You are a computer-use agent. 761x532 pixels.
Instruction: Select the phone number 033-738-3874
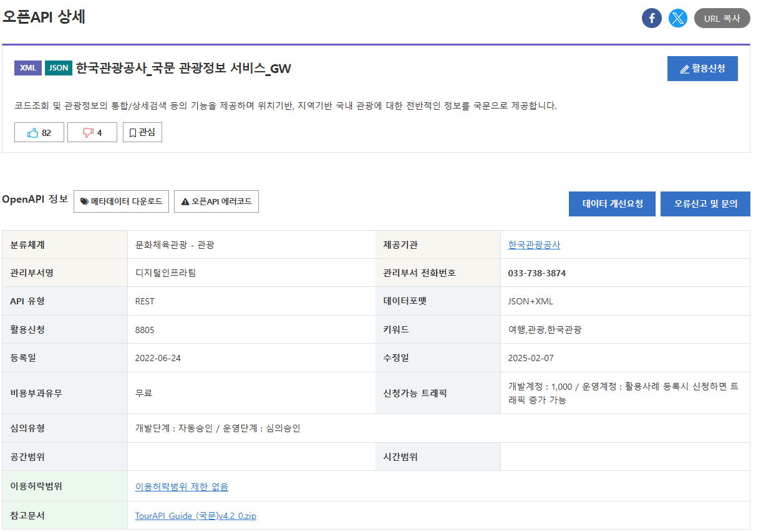537,273
